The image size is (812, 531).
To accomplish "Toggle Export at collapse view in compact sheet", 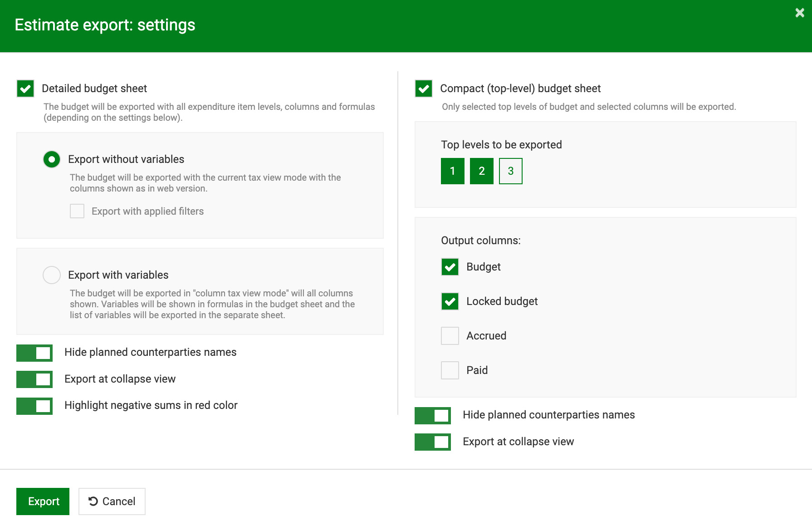I will point(433,442).
